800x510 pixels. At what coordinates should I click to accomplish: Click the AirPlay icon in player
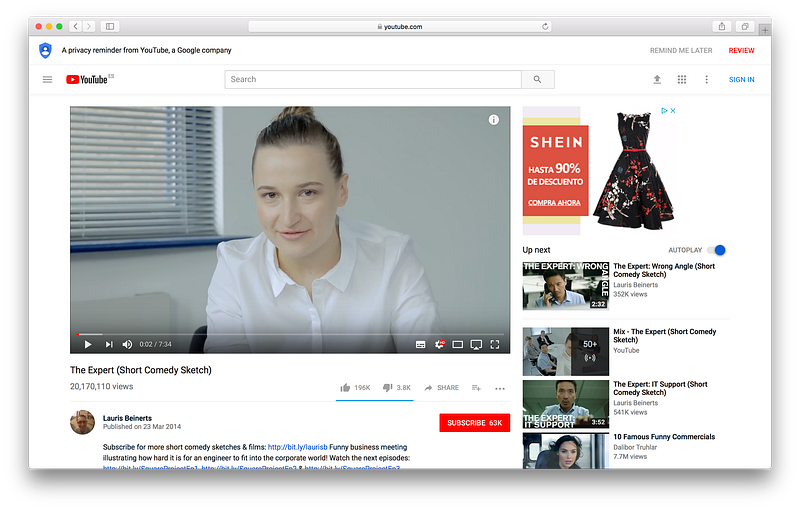click(x=476, y=345)
